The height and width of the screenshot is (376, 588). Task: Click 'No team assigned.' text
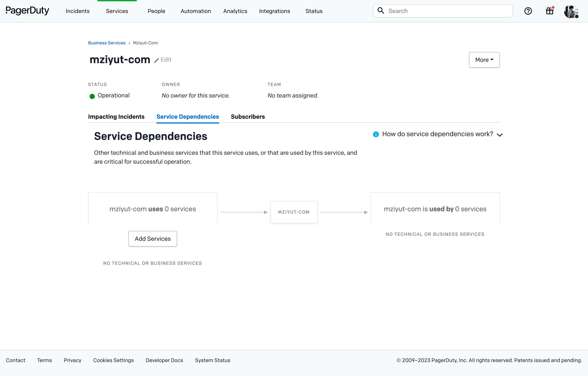tap(293, 95)
